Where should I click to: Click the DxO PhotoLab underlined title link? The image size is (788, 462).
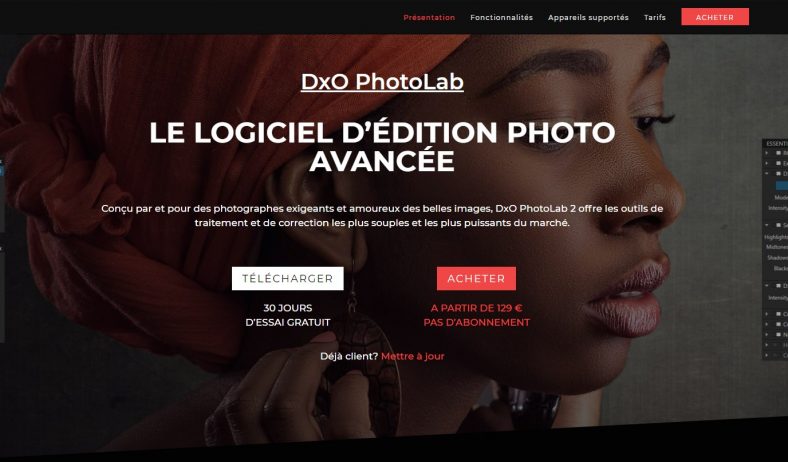pos(382,81)
